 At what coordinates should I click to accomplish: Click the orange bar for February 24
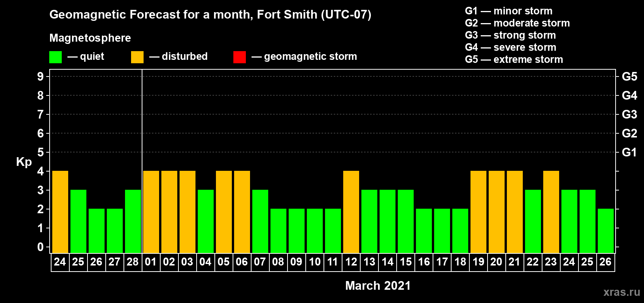(x=60, y=212)
